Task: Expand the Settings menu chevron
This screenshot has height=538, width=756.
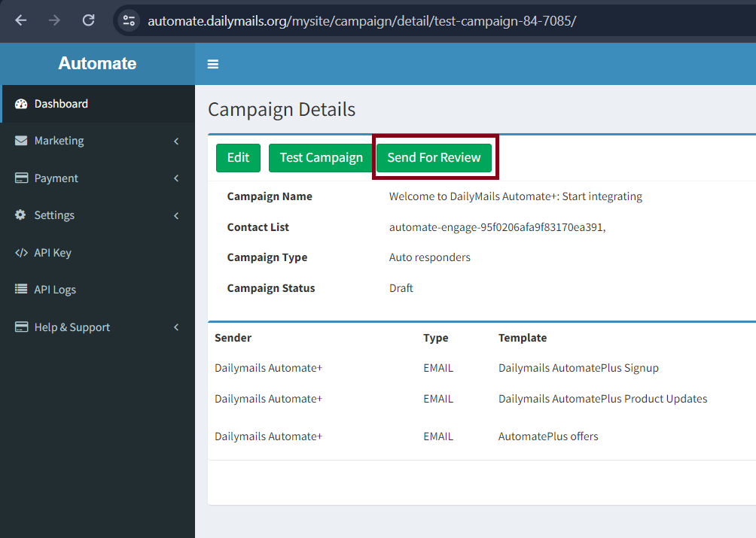Action: 176,215
